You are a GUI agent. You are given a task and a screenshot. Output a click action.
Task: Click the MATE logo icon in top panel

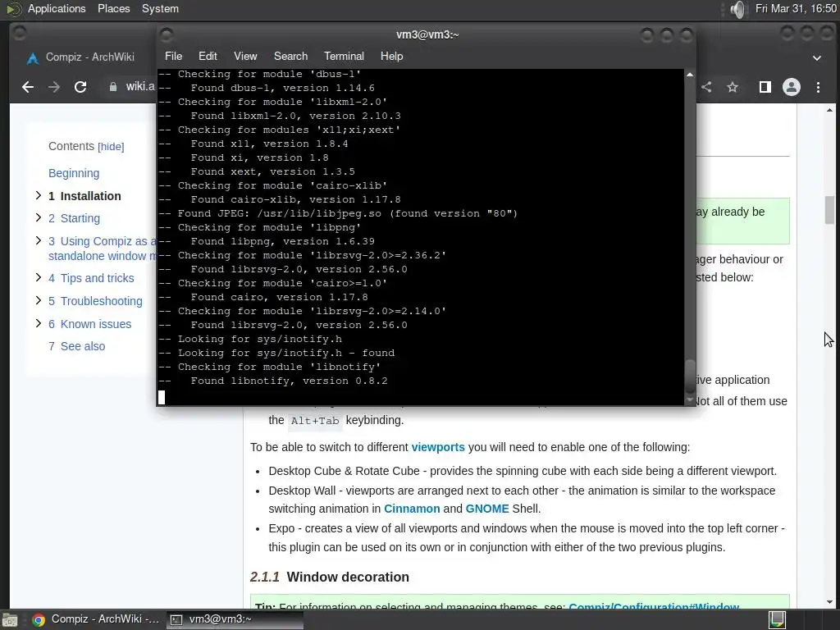point(13,9)
